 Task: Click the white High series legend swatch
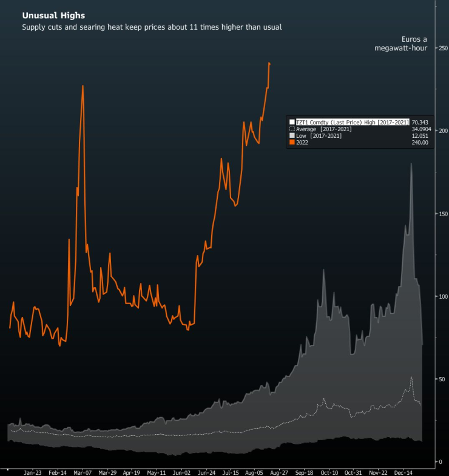(292, 122)
